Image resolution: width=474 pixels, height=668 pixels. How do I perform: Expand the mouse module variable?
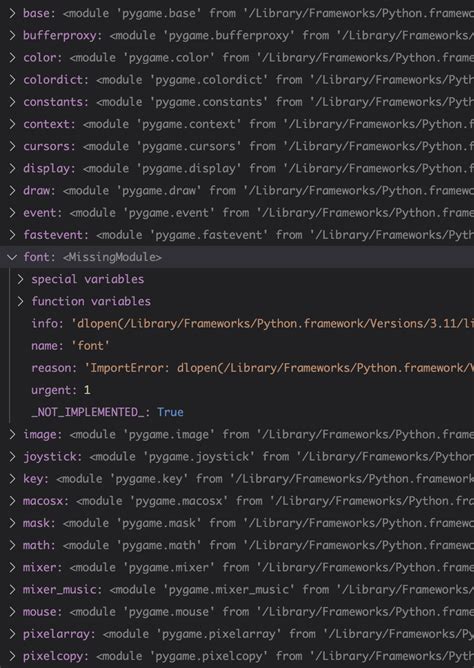pyautogui.click(x=12, y=611)
